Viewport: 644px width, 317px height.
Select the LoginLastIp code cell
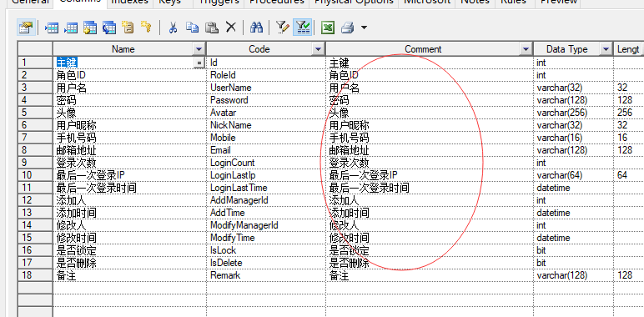(x=266, y=175)
